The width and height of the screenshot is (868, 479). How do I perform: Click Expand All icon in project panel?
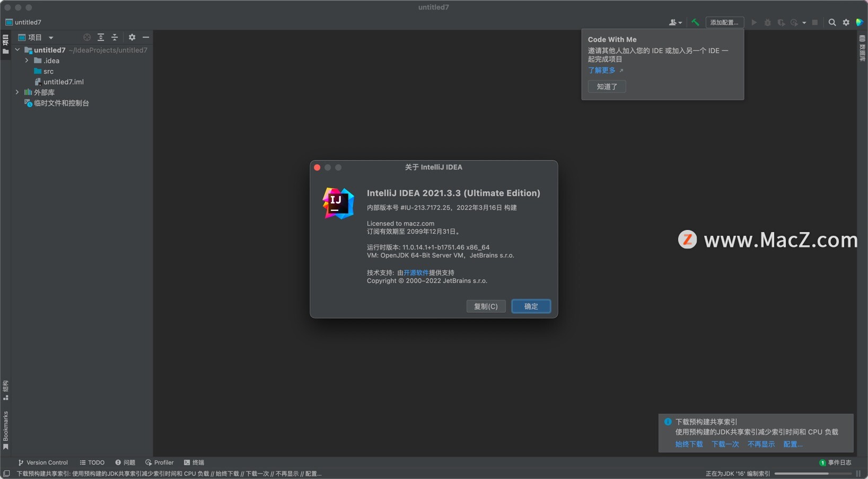(101, 38)
